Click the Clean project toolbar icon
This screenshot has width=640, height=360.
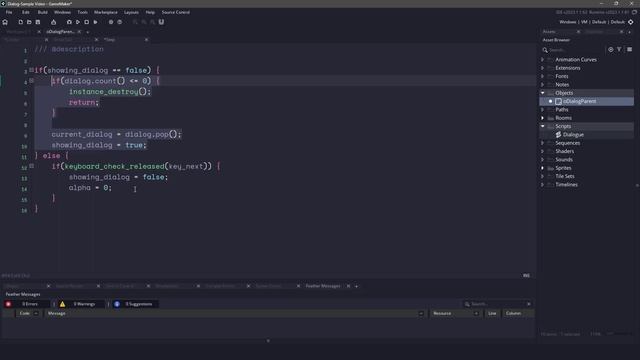click(x=96, y=22)
